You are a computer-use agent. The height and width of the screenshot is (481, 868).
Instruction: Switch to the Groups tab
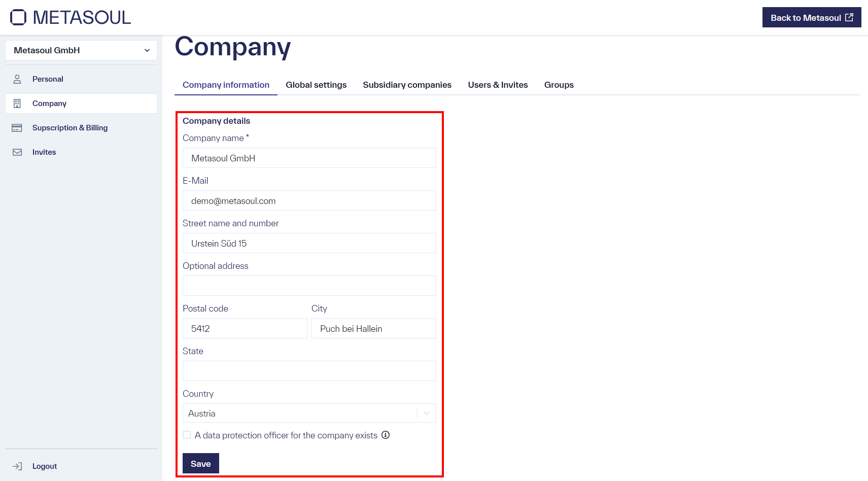pyautogui.click(x=559, y=85)
